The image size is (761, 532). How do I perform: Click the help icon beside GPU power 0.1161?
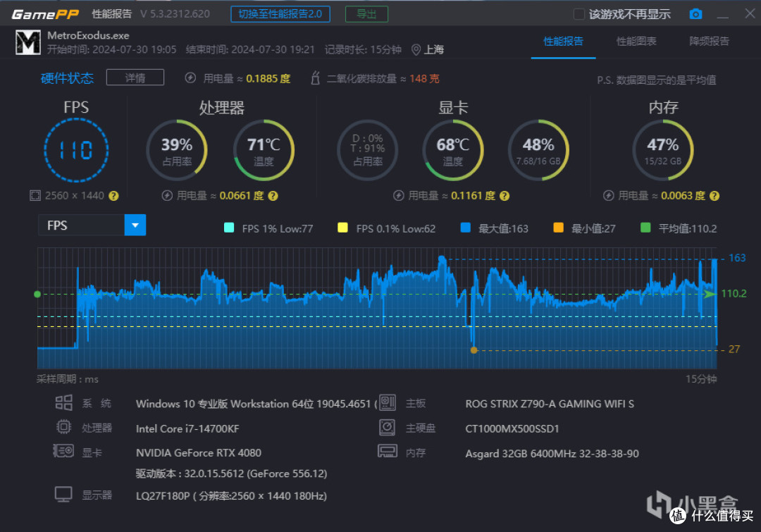pyautogui.click(x=505, y=196)
